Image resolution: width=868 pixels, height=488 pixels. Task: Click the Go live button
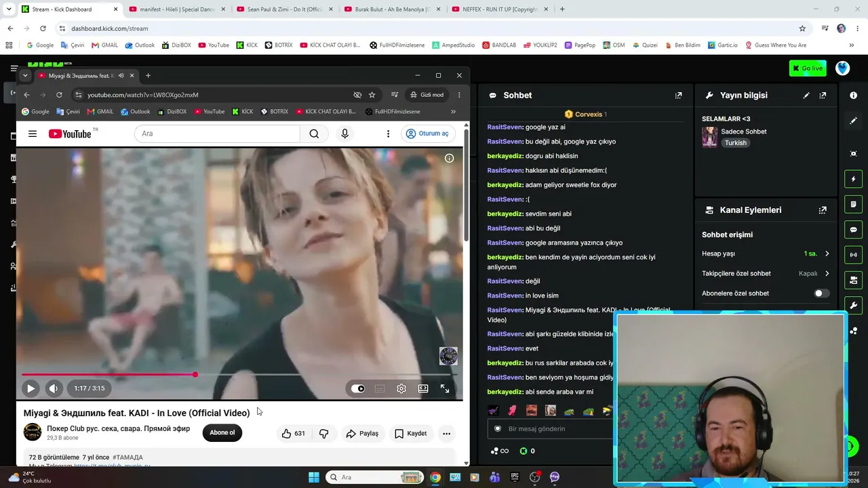(x=808, y=68)
